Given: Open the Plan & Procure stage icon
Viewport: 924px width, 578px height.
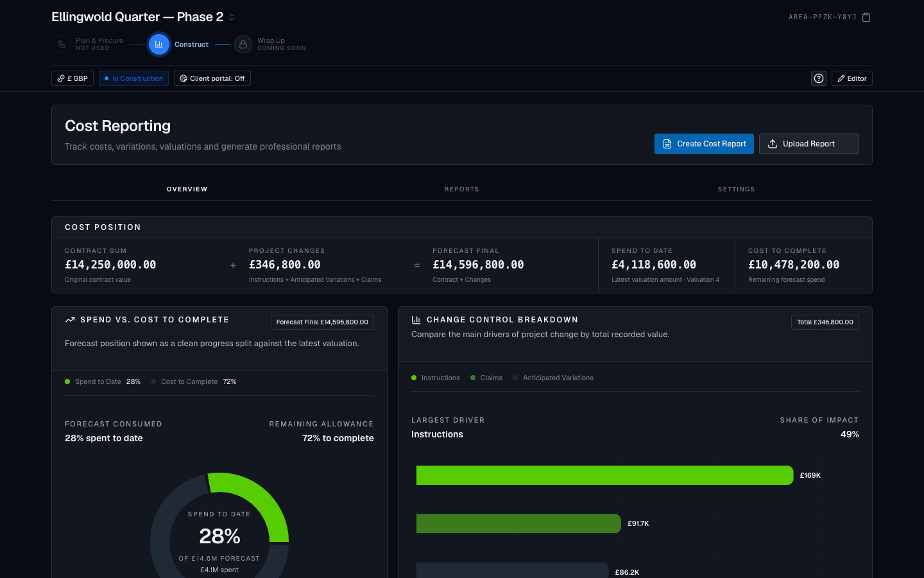Looking at the screenshot, I should [x=62, y=44].
